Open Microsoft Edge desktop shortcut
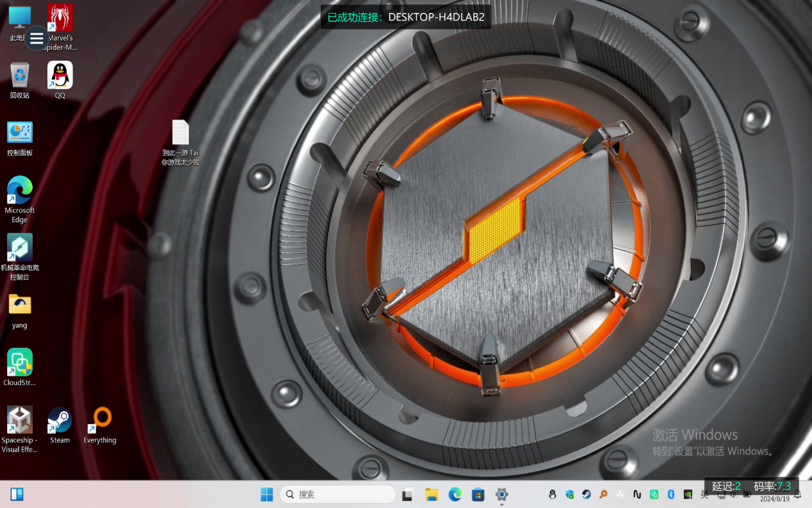Screen dimensions: 812x508 (20, 199)
